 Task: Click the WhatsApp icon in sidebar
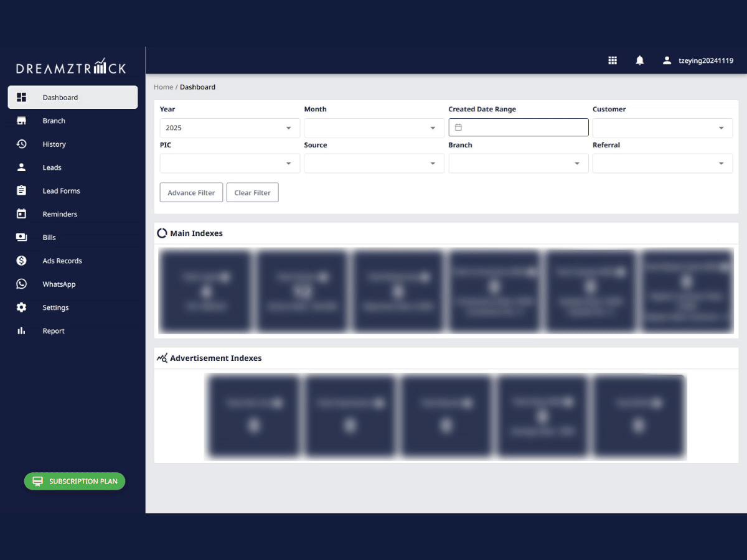(x=22, y=284)
